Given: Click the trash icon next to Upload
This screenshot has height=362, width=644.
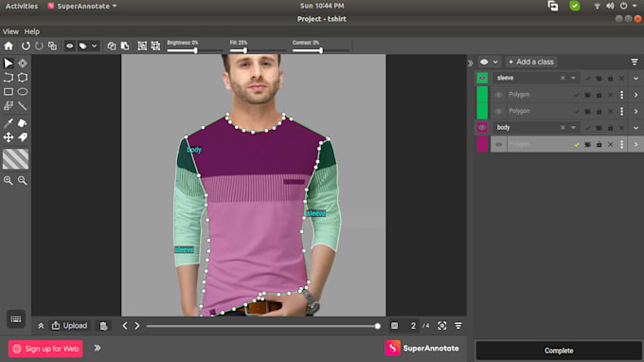Looking at the screenshot, I should (103, 326).
